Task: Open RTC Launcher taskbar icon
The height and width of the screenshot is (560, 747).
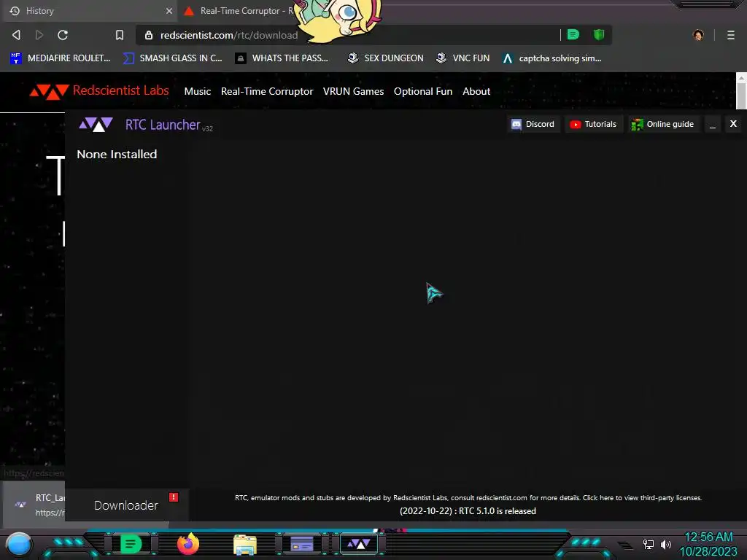Action: [x=358, y=544]
